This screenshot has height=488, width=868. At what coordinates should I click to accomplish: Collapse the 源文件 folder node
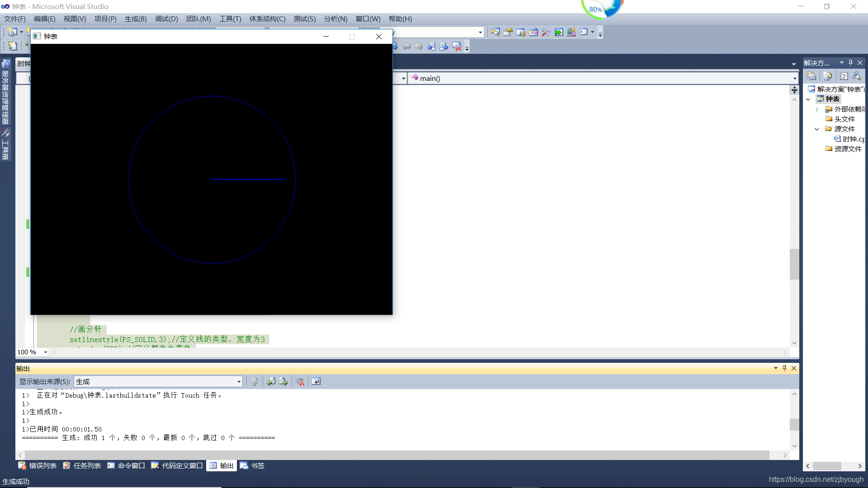click(x=817, y=129)
